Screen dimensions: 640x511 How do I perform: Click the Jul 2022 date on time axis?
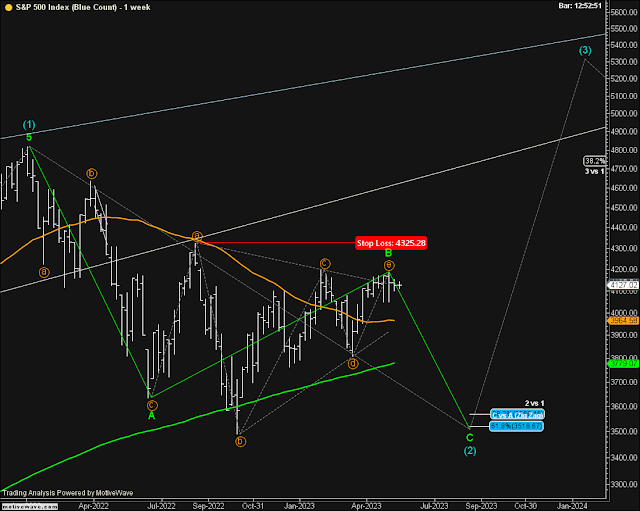point(161,506)
